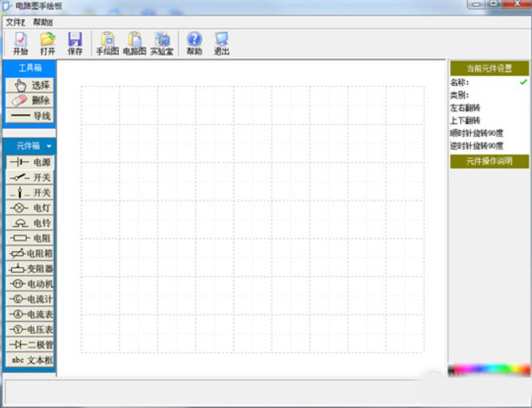Image resolution: width=532 pixels, height=408 pixels.
Task: Minimize the 电路图手绘板 window
Action: pos(476,4)
